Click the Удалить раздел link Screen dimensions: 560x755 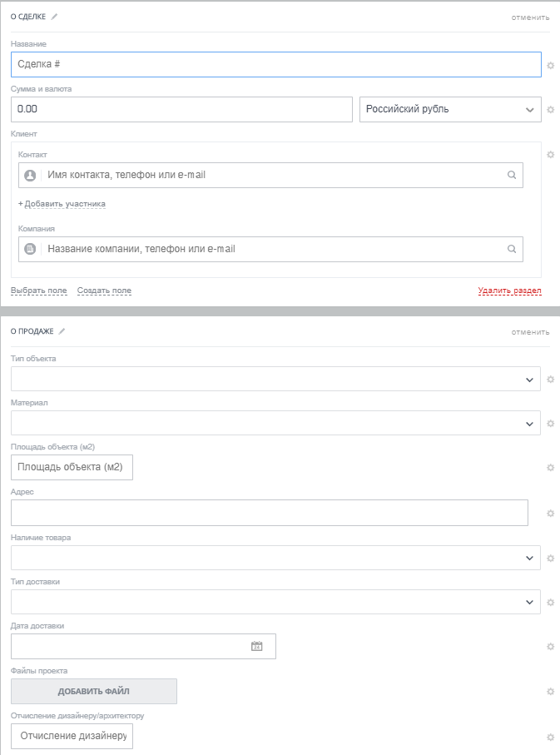tap(509, 291)
